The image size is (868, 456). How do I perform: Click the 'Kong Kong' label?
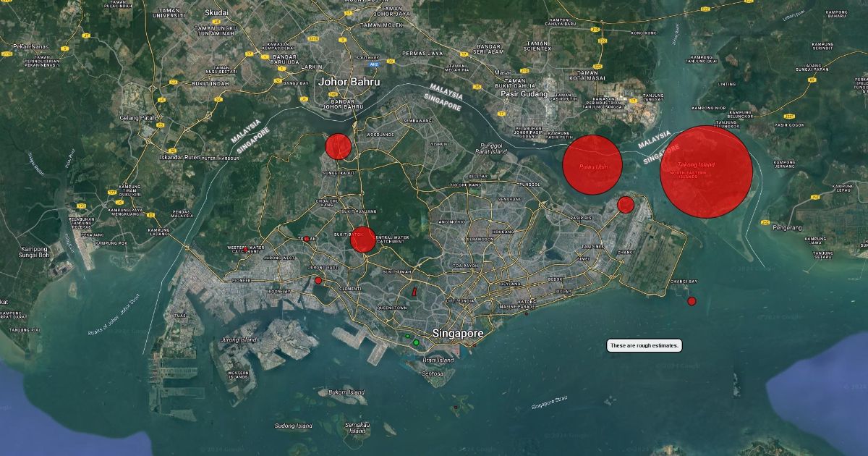click(644, 33)
